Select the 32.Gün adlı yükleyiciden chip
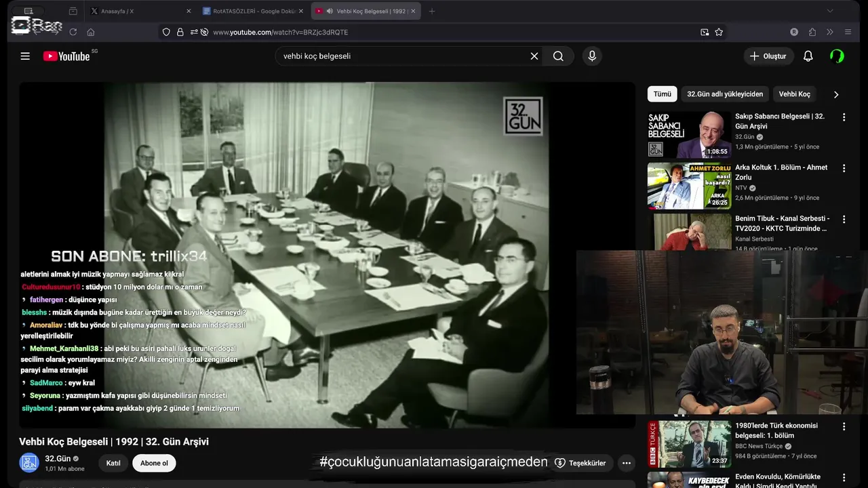 pos(725,94)
